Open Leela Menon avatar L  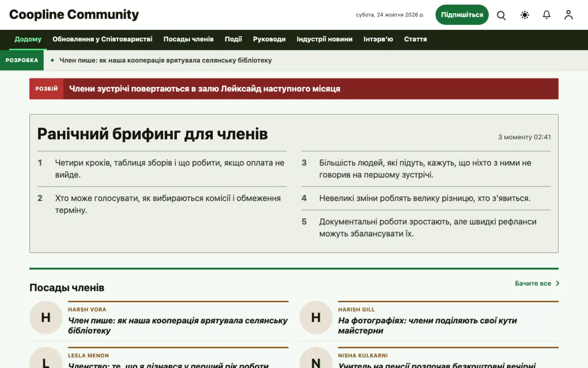click(46, 358)
